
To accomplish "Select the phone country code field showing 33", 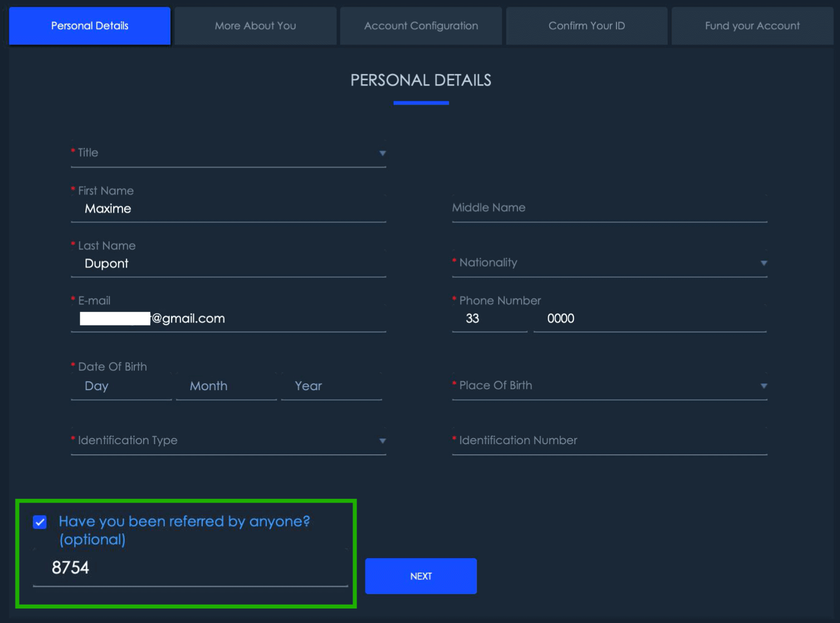I will click(x=489, y=319).
